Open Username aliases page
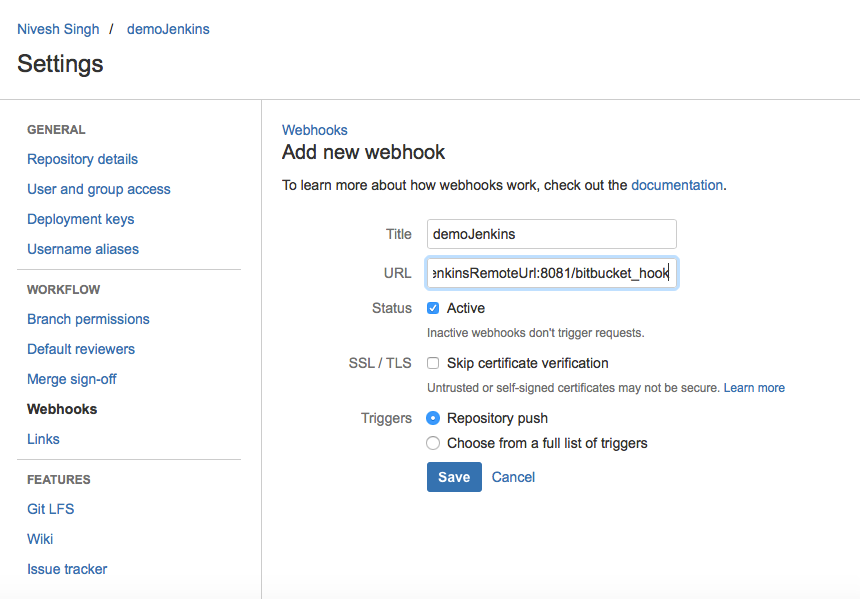This screenshot has height=599, width=860. [83, 249]
